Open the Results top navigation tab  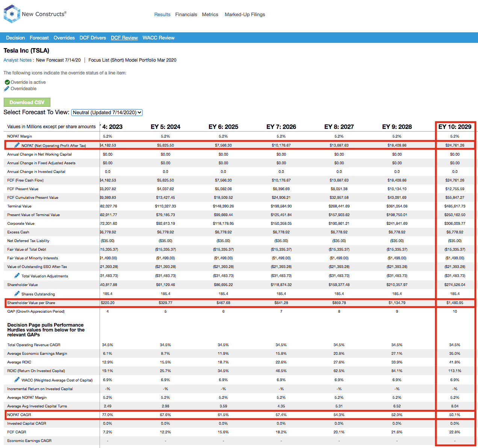click(162, 14)
